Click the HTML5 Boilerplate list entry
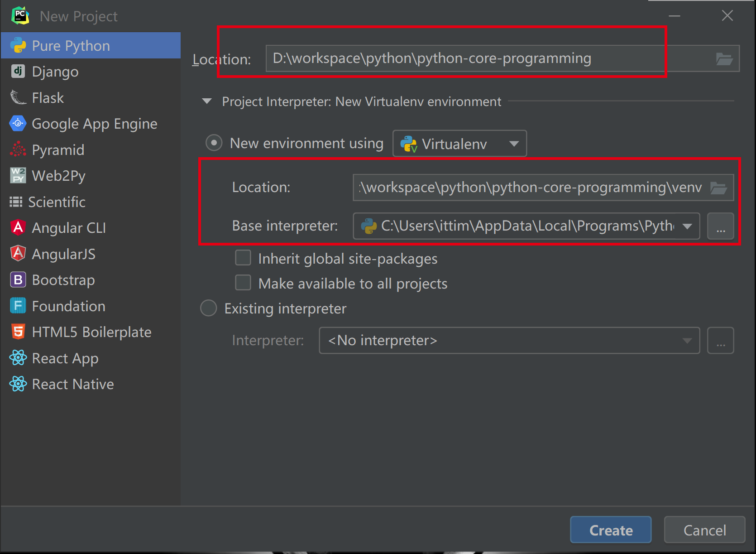756x554 pixels. [x=91, y=332]
